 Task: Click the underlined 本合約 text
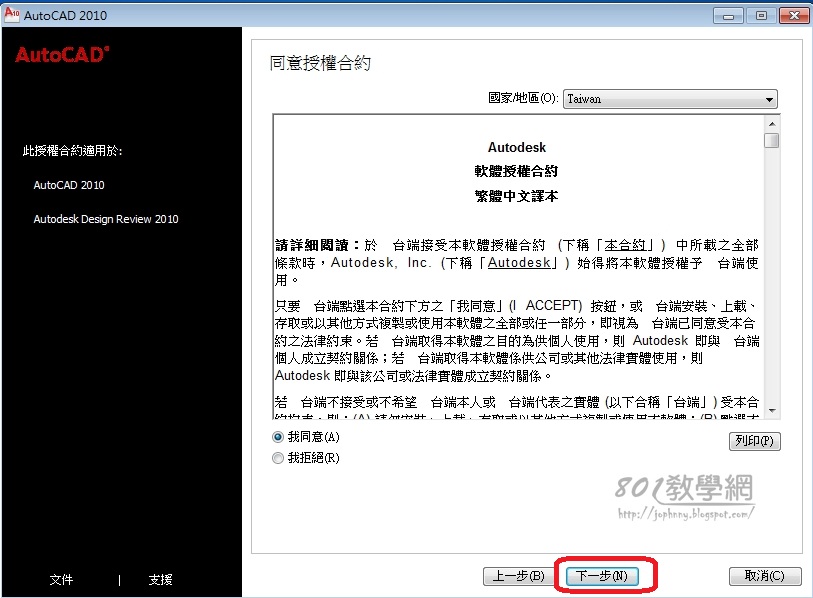626,245
